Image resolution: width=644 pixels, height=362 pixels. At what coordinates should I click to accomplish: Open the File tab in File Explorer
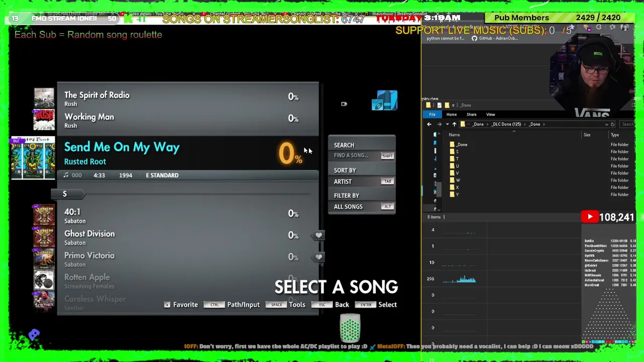(x=432, y=115)
